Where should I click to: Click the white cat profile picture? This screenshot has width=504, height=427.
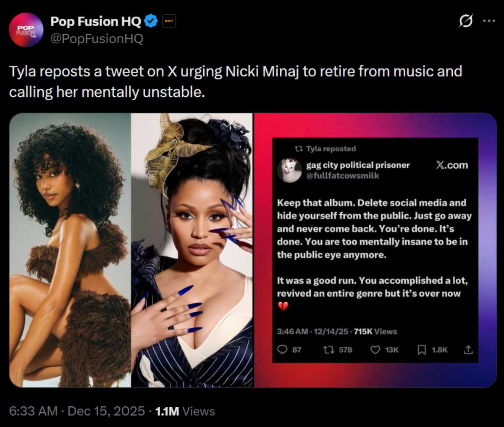[x=290, y=170]
